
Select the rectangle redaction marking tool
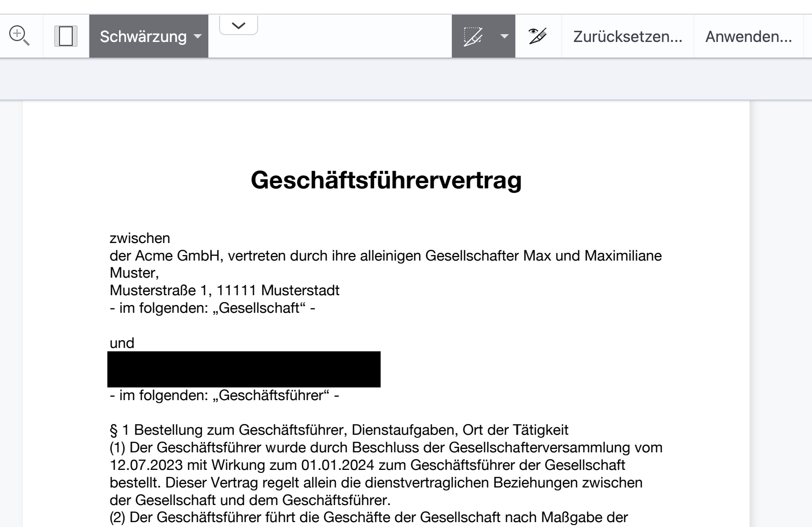tap(473, 36)
